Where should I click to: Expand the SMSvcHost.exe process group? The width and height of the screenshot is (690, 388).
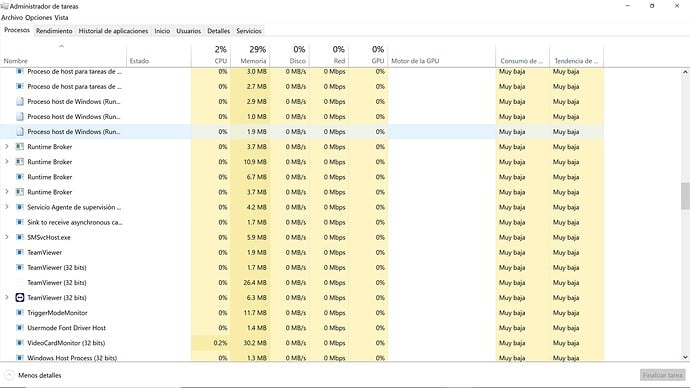(x=7, y=237)
